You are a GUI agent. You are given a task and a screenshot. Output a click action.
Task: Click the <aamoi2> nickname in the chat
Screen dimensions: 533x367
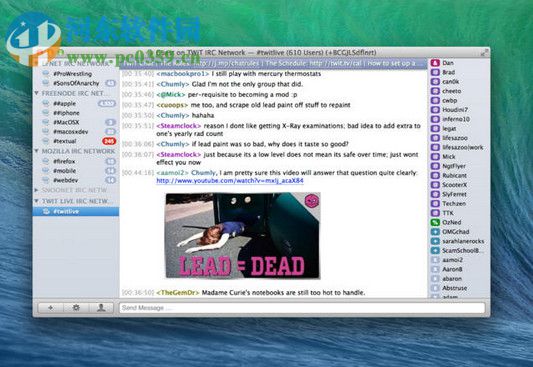[172, 173]
